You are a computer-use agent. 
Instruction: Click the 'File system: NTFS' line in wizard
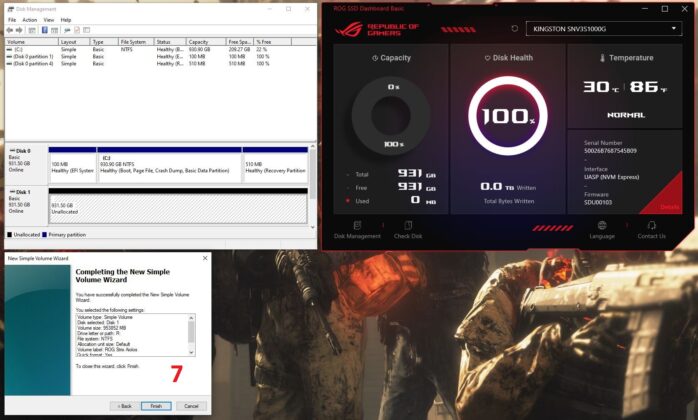pyautogui.click(x=95, y=339)
